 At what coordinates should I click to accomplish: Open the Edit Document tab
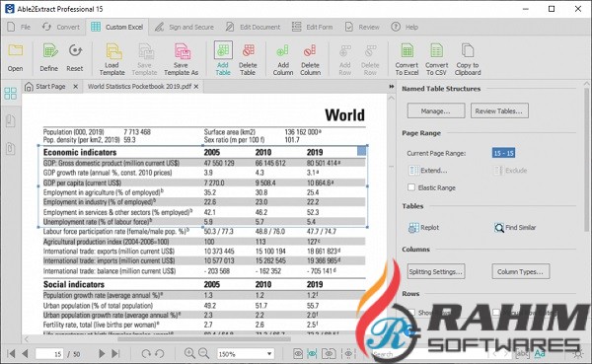click(x=253, y=27)
